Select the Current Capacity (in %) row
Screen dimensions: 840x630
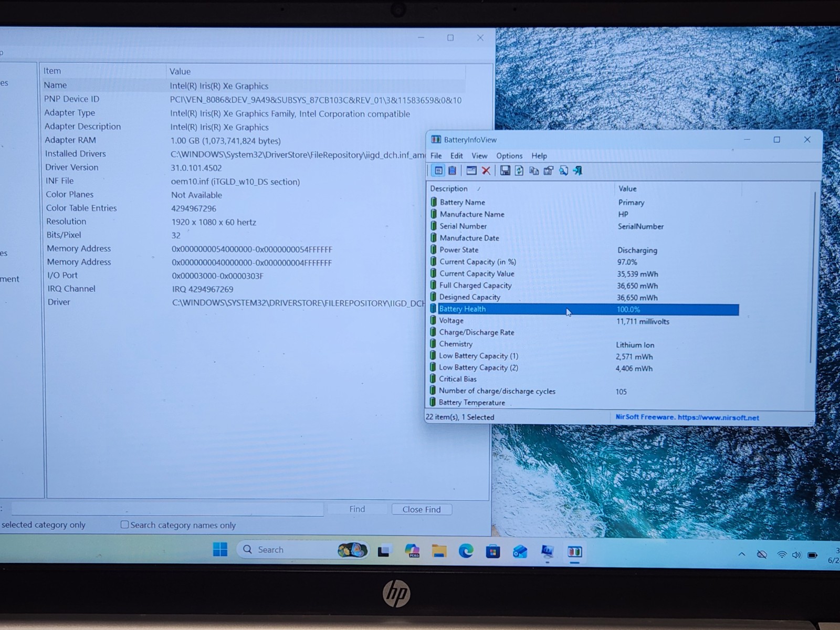point(584,262)
